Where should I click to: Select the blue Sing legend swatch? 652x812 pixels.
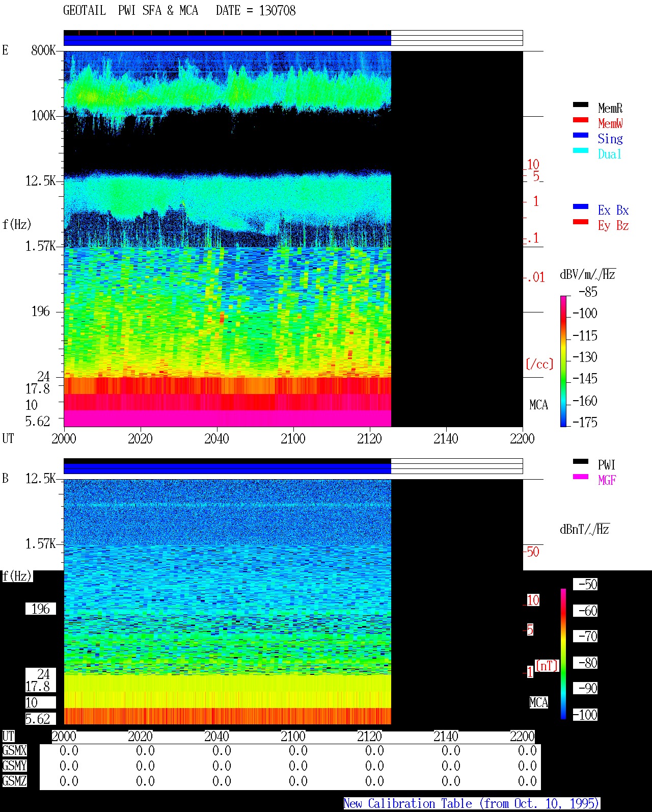[x=580, y=135]
